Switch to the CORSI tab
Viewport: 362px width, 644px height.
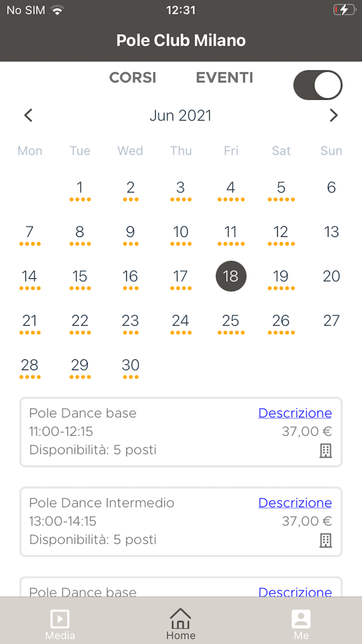coord(132,78)
